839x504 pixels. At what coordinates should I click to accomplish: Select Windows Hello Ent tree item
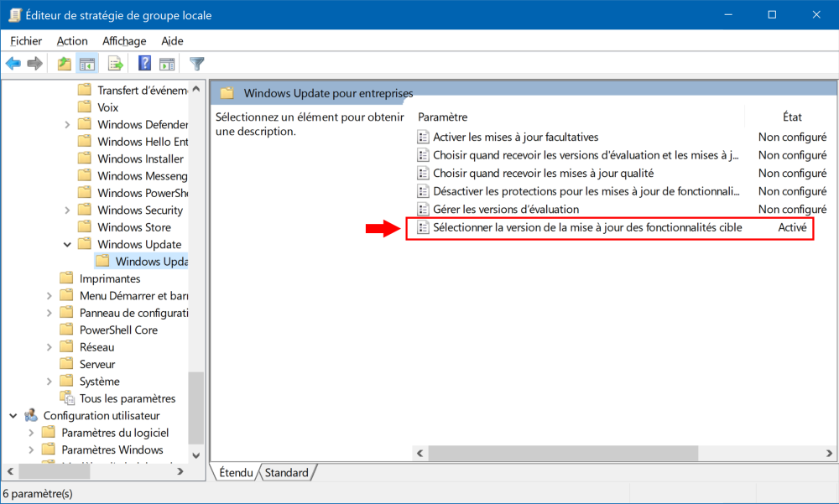143,141
